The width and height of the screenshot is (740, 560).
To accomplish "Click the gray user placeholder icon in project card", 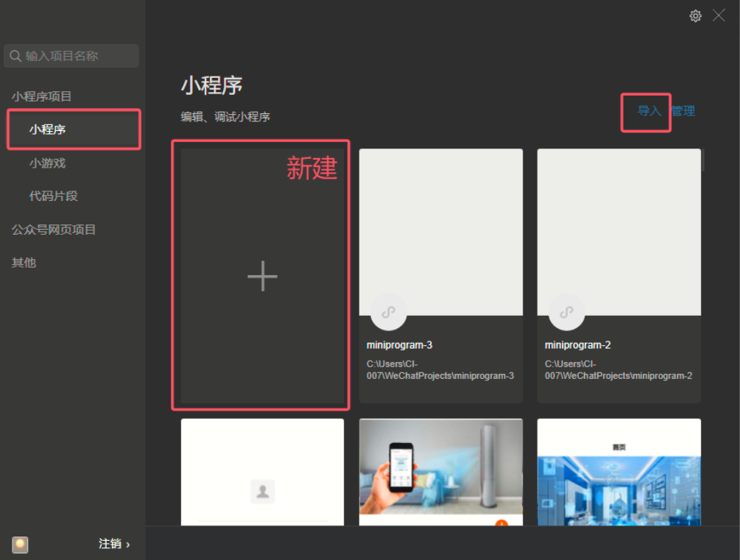I will (262, 491).
